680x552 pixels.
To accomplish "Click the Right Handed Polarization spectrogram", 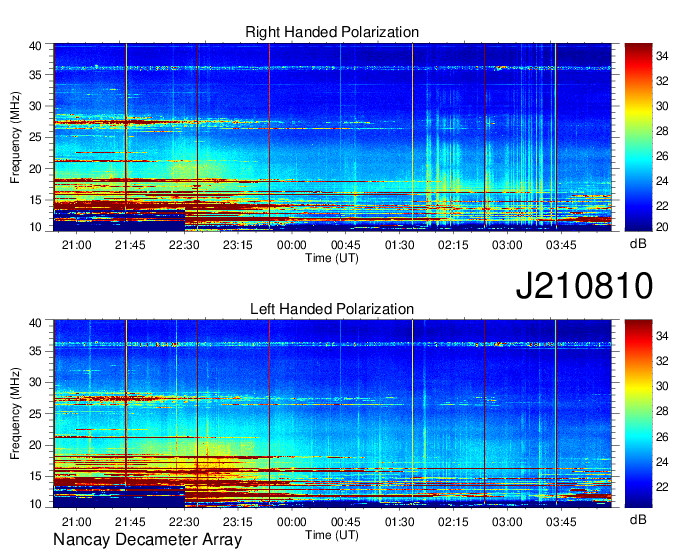I will [x=332, y=137].
